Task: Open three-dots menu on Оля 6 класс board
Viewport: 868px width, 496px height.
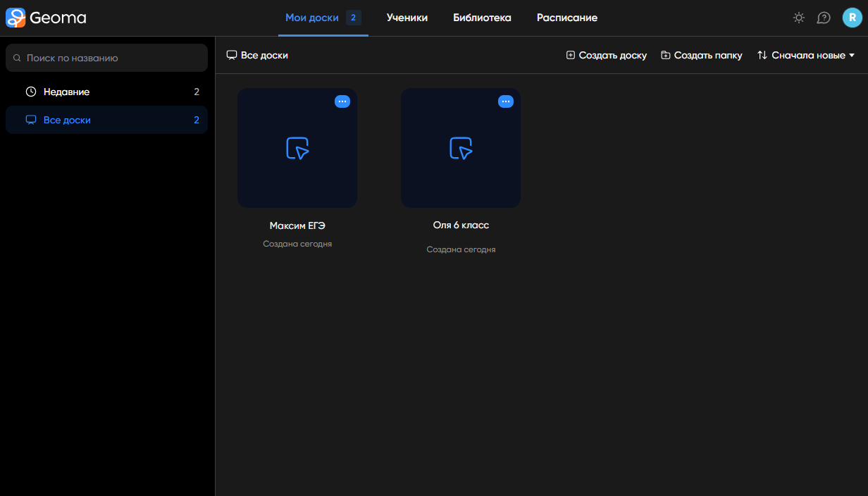Action: [x=506, y=101]
